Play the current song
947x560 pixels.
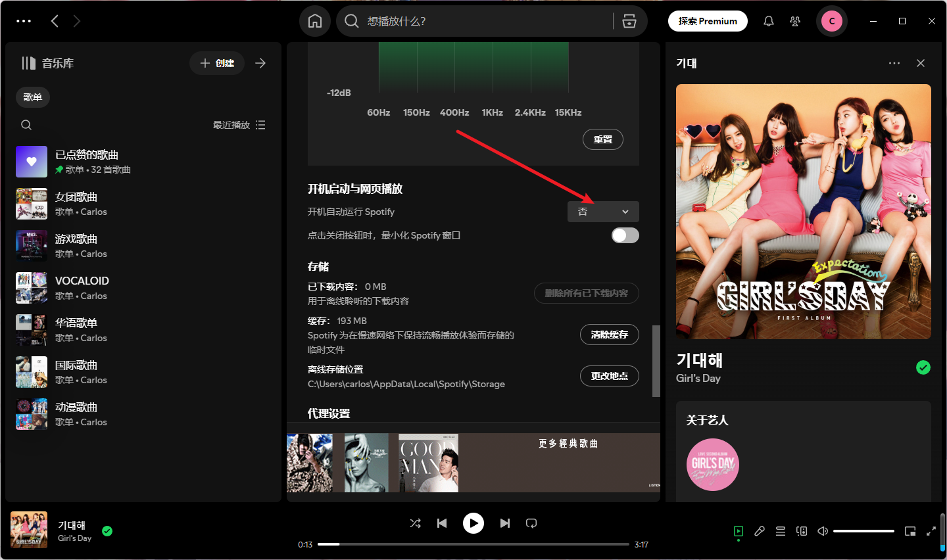[x=473, y=523]
